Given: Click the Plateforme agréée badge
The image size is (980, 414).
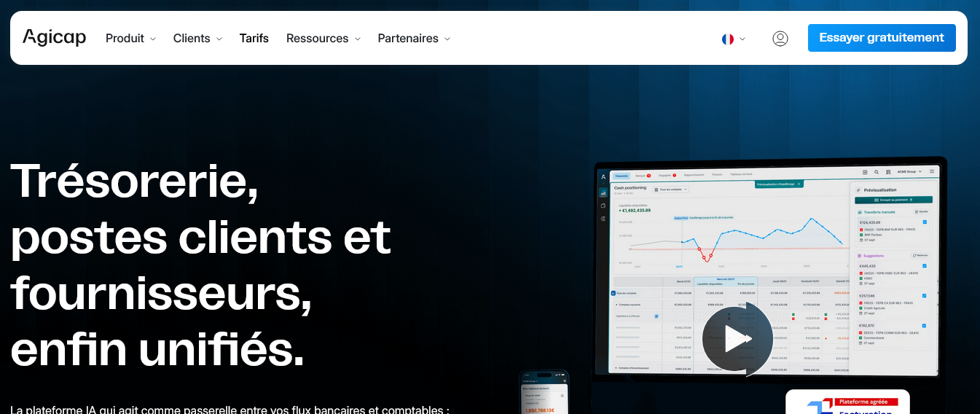Looking at the screenshot, I should (x=868, y=402).
